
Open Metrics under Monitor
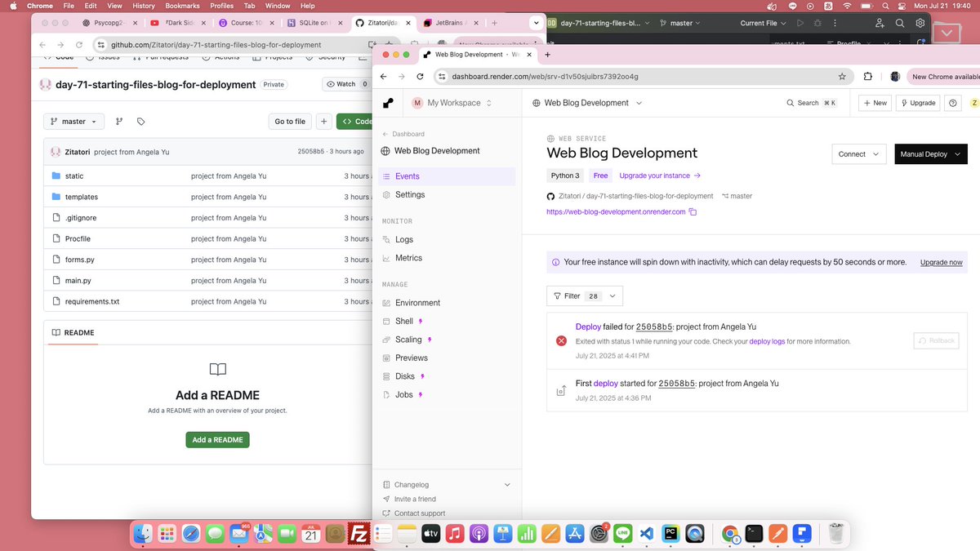point(408,258)
